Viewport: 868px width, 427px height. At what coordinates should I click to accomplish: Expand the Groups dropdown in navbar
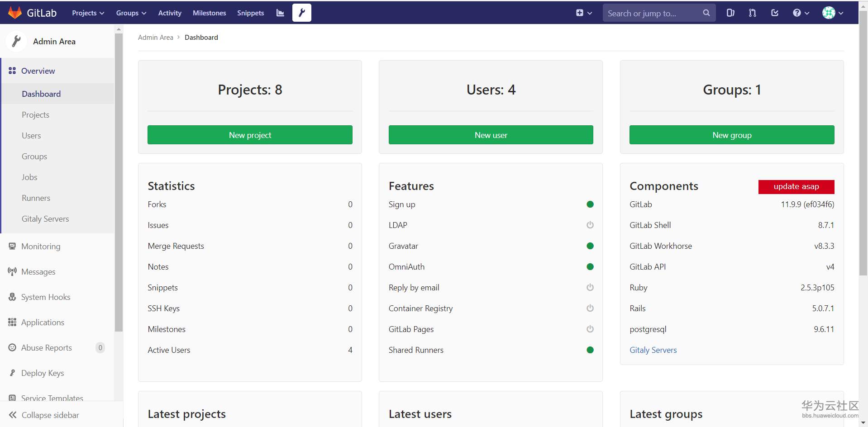(x=131, y=13)
